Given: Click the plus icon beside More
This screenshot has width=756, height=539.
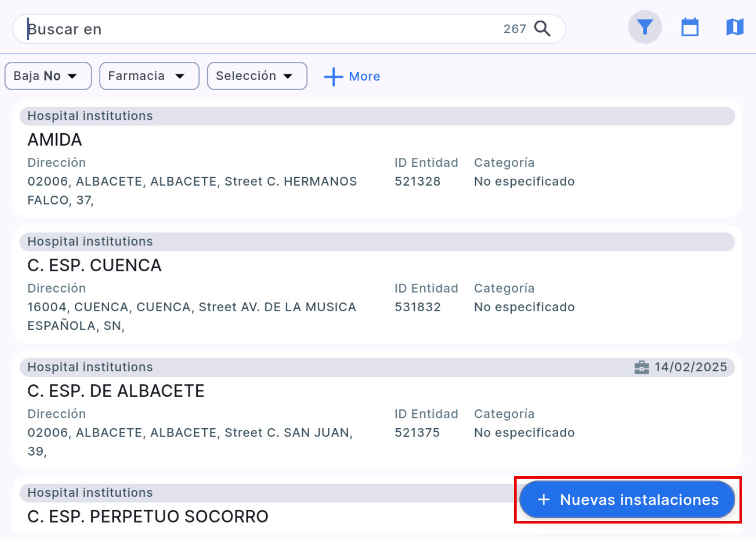Looking at the screenshot, I should pyautogui.click(x=333, y=76).
